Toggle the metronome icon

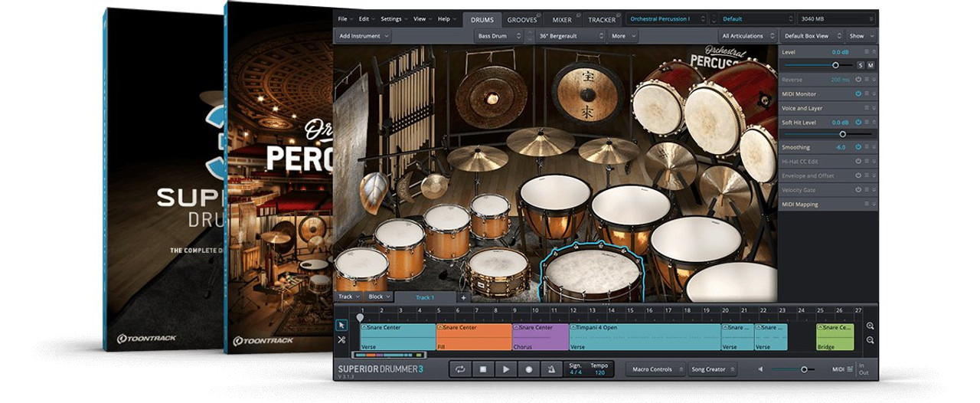coord(551,369)
